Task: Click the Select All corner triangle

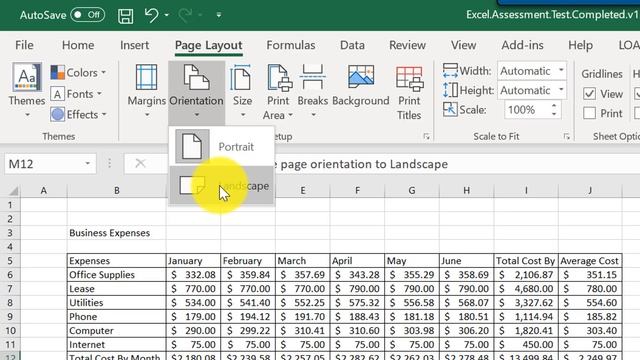Action: (13, 191)
